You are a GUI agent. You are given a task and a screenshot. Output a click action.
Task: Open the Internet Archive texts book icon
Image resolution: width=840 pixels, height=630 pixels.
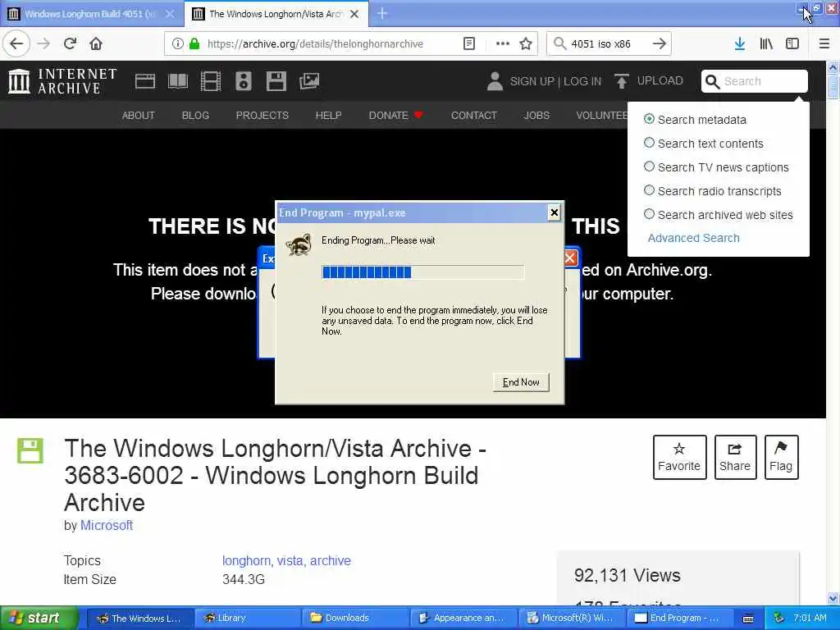178,81
